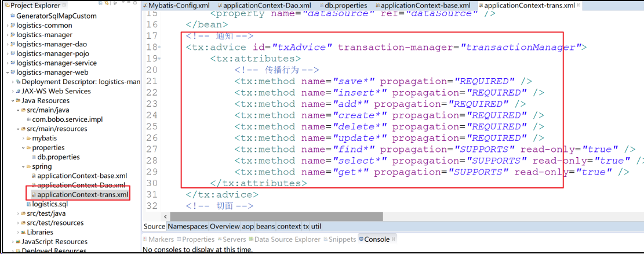Click the JAX-WS Web Services icon

tap(18, 91)
